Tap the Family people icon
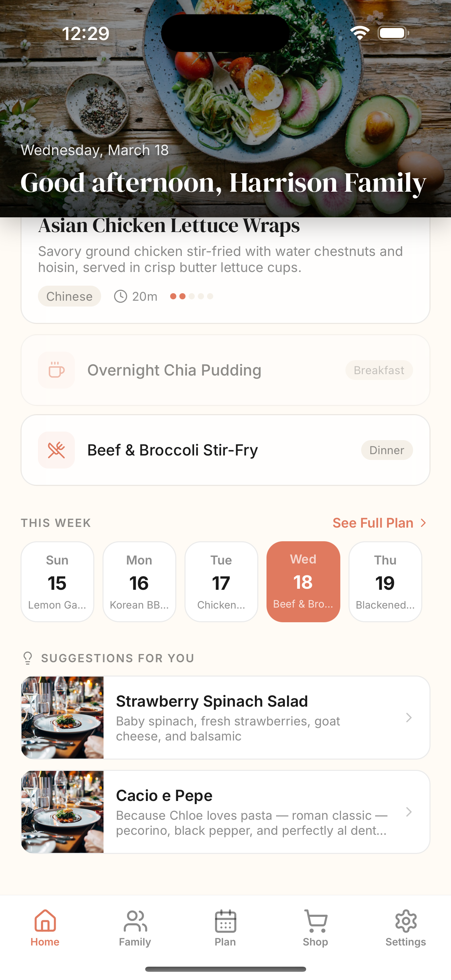 tap(135, 921)
